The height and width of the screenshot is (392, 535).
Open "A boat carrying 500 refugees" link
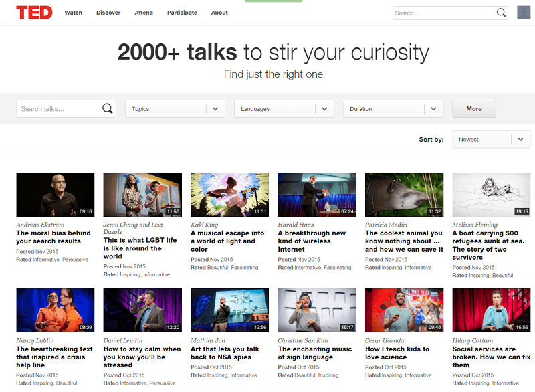coord(488,245)
